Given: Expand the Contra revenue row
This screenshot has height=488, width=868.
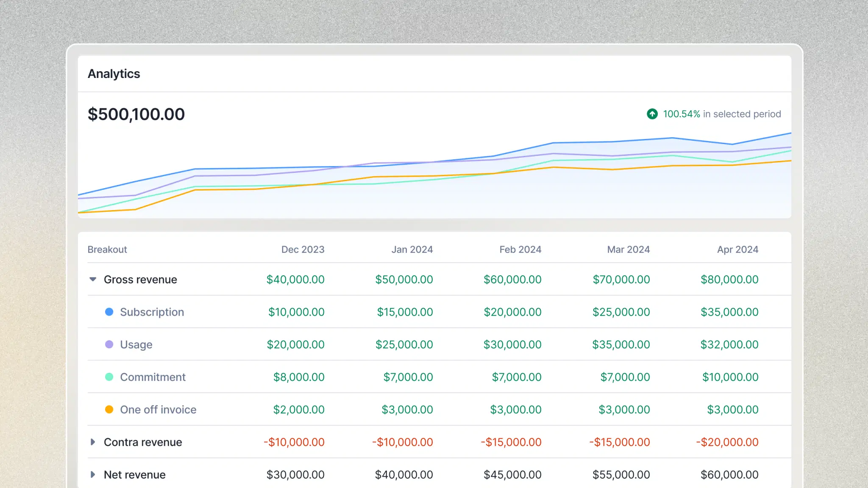Looking at the screenshot, I should (93, 442).
